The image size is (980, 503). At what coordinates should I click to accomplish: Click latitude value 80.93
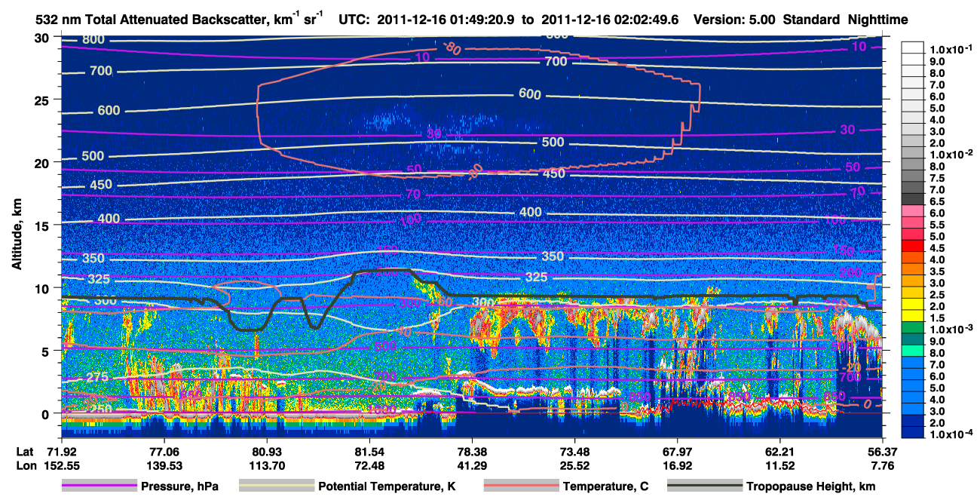pyautogui.click(x=267, y=451)
